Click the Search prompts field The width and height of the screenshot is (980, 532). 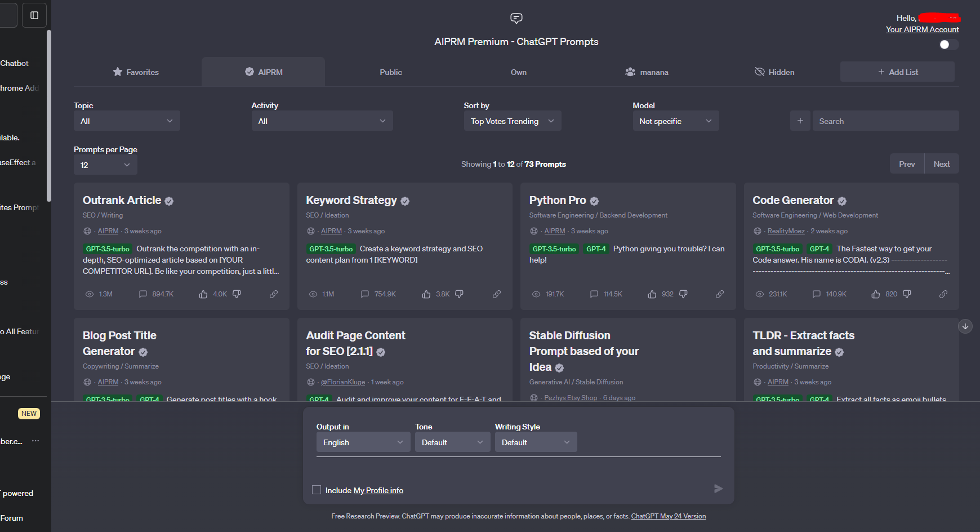point(885,121)
